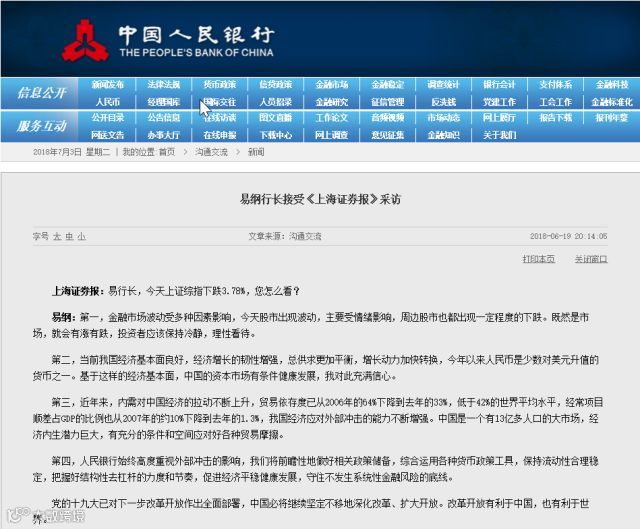Navigate to 下载中心
Viewport: 640px width, 529px height.
(276, 135)
